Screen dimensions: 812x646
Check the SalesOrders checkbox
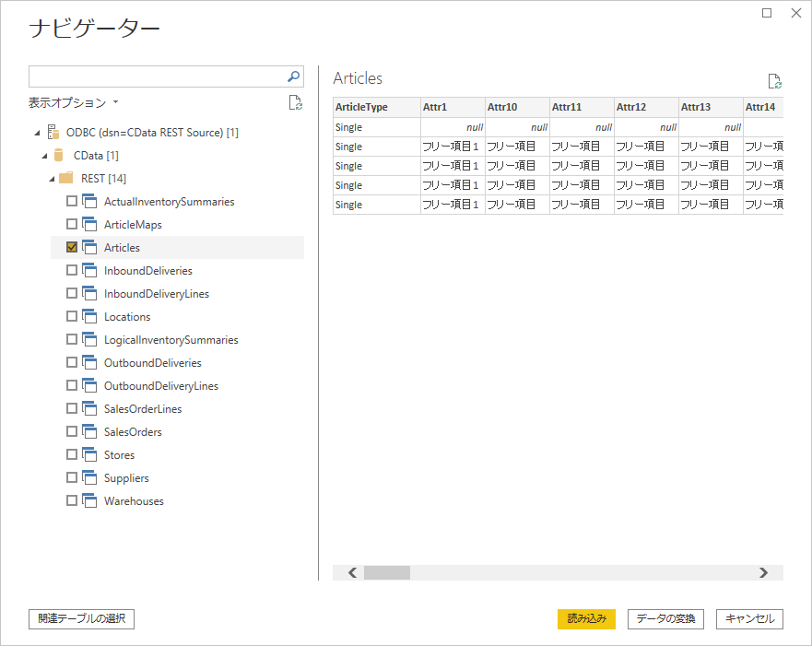coord(72,431)
